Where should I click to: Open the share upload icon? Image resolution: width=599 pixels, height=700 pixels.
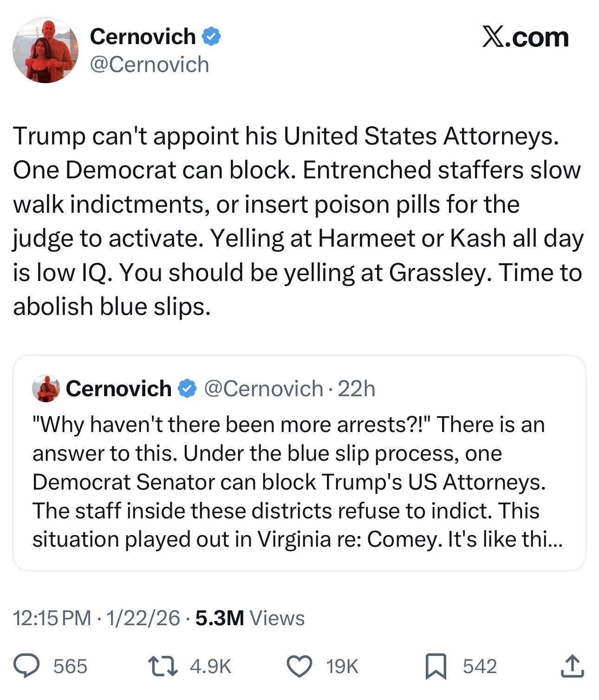(572, 666)
